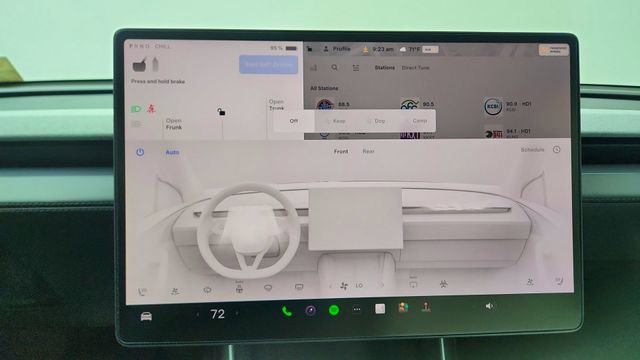This screenshot has width=640, height=360.
Task: Open the Phone app in the dock
Action: point(287,312)
